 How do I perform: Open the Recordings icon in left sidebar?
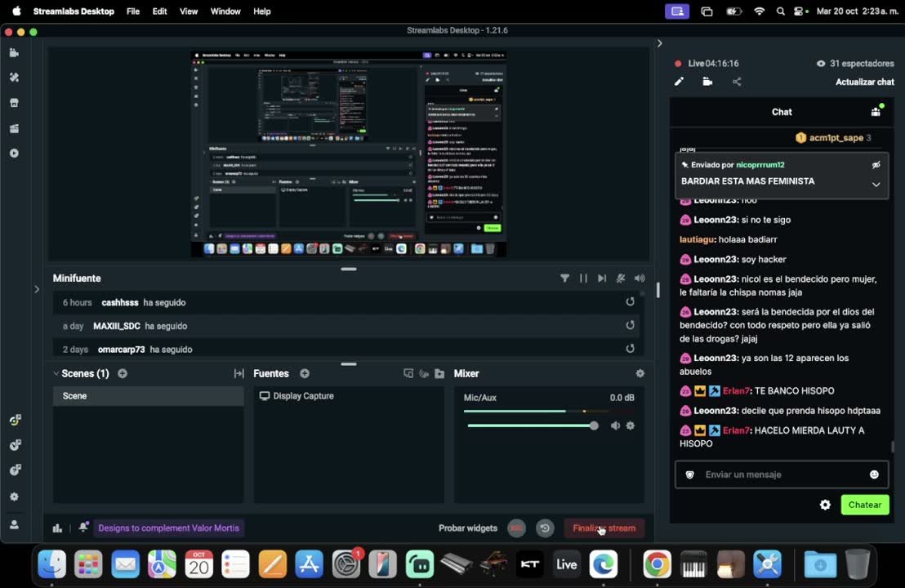pos(15,154)
